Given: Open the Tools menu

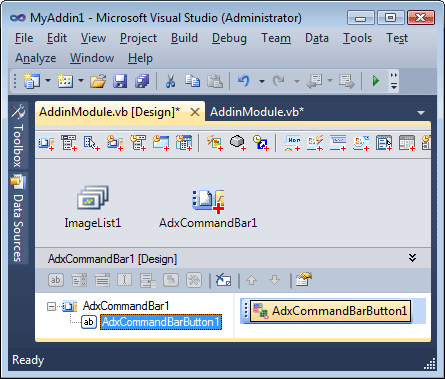Looking at the screenshot, I should tap(357, 38).
